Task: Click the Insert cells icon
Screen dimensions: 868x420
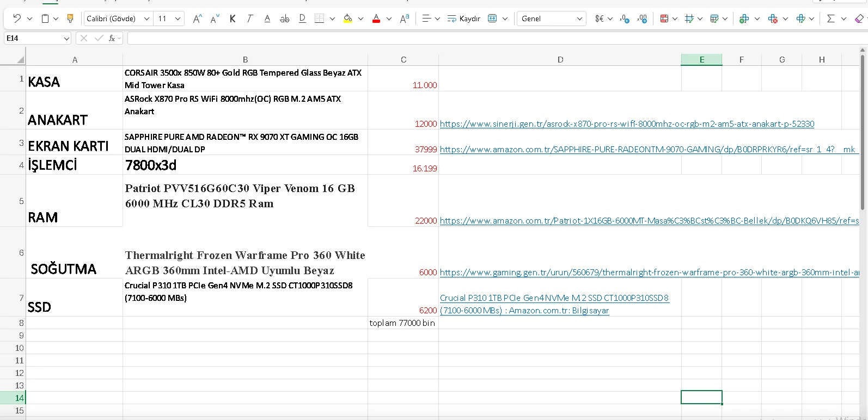Action: click(x=744, y=18)
